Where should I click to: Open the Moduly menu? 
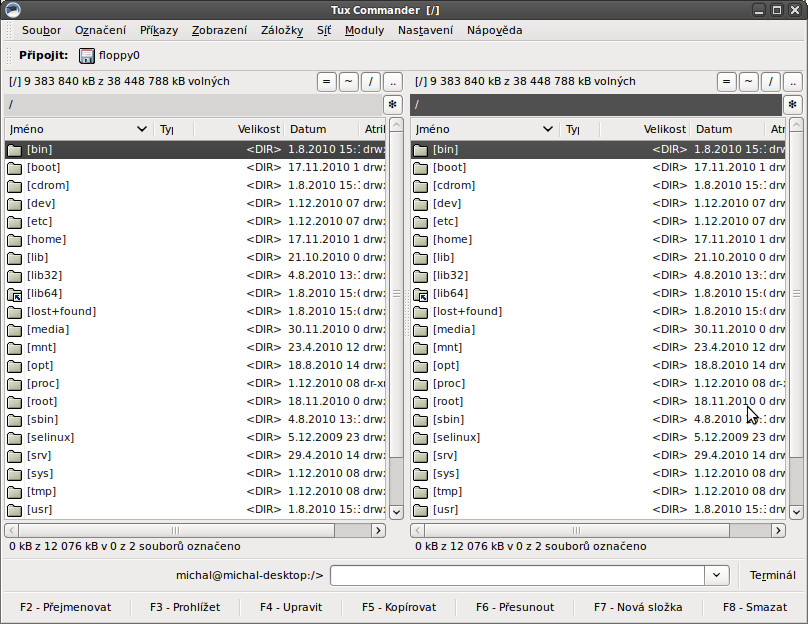364,30
